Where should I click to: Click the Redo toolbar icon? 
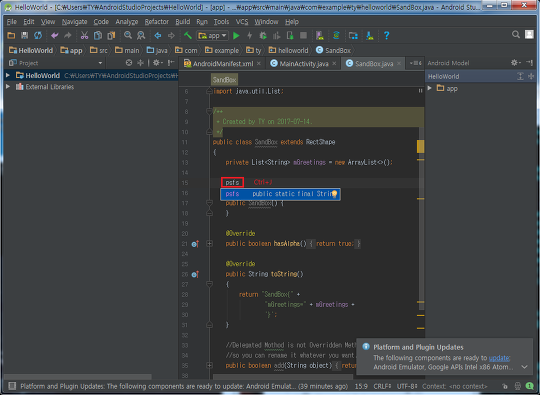68,35
